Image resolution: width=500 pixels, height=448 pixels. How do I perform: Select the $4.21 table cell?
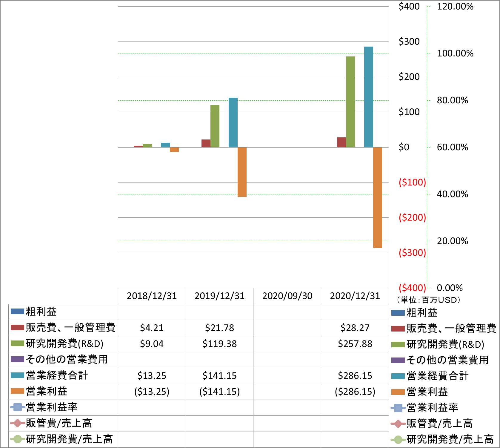click(152, 328)
